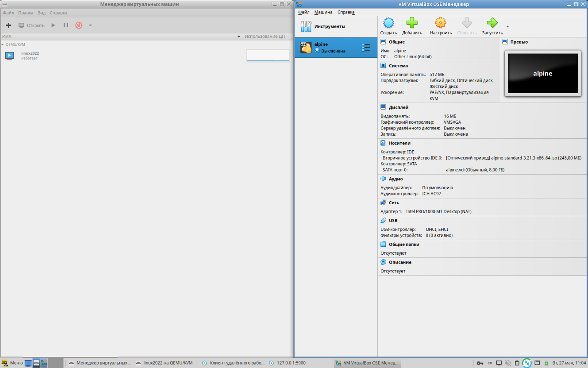
Task: Click the Имя column header sort arrow
Action: [239, 37]
